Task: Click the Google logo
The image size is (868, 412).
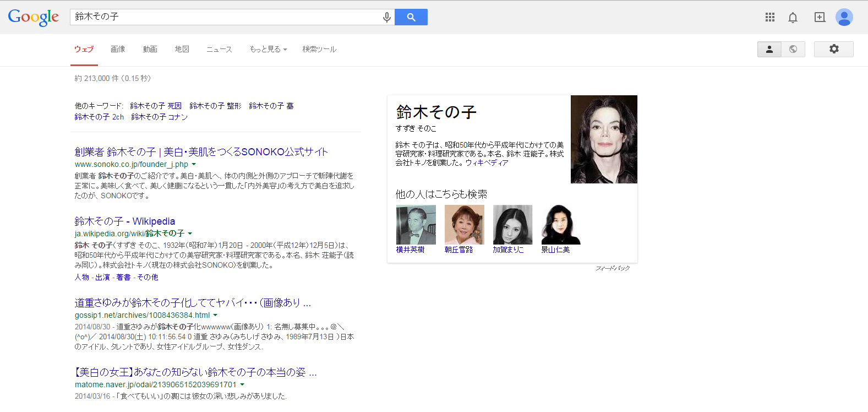Action: (33, 17)
